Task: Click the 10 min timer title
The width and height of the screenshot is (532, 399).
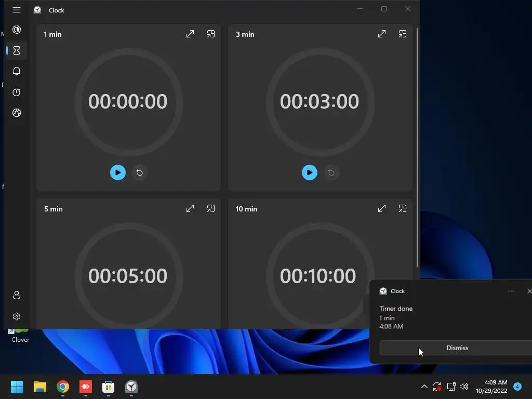Action: pos(246,209)
